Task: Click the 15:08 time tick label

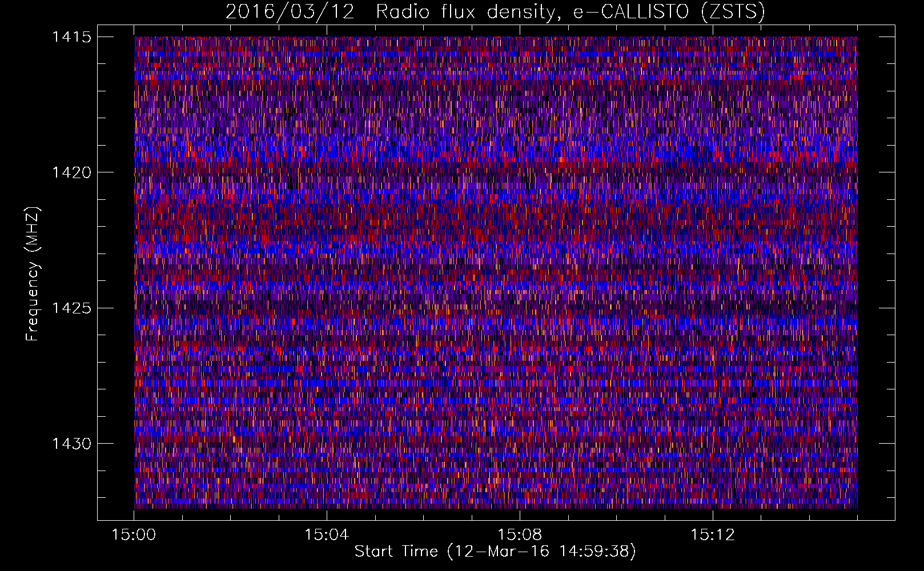Action: pos(520,535)
